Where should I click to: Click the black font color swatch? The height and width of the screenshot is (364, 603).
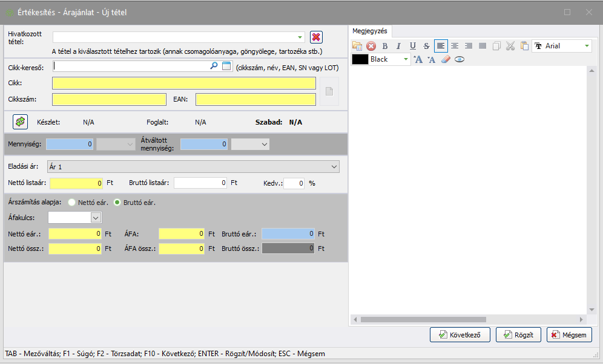(x=360, y=59)
